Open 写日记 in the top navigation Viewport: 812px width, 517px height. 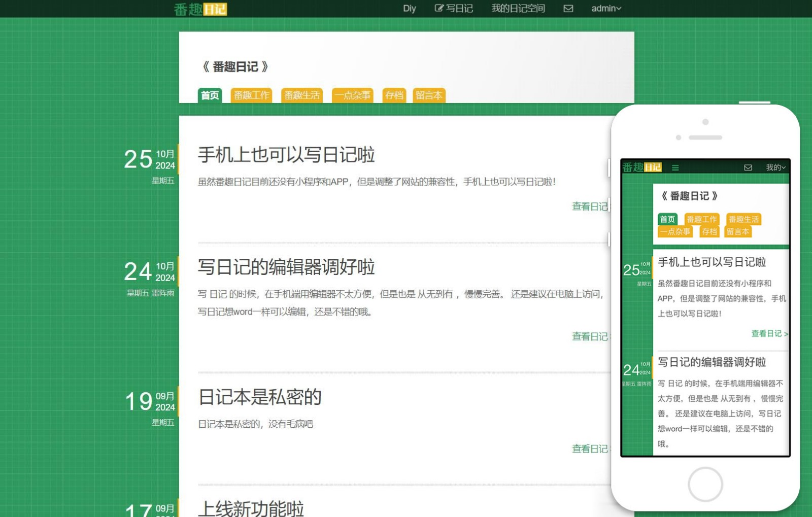coord(454,9)
